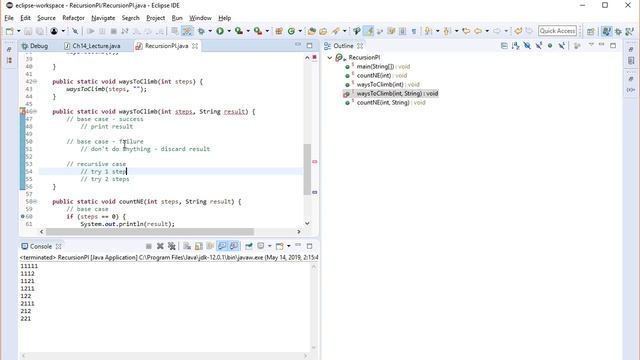640x360 pixels.
Task: Click the Outline Collapse All icon
Action: 504,46
